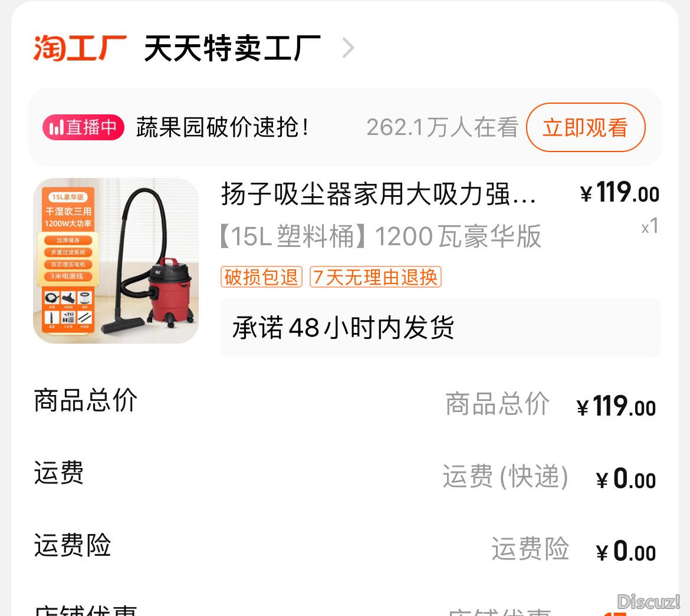
Task: Tap the 7天无理由退换 tag
Action: click(x=375, y=277)
